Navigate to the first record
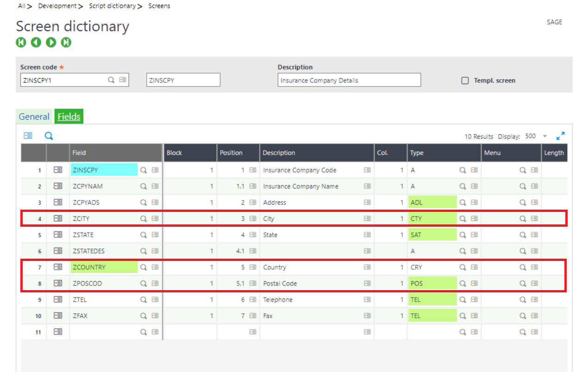The height and width of the screenshot is (372, 588). [x=21, y=42]
